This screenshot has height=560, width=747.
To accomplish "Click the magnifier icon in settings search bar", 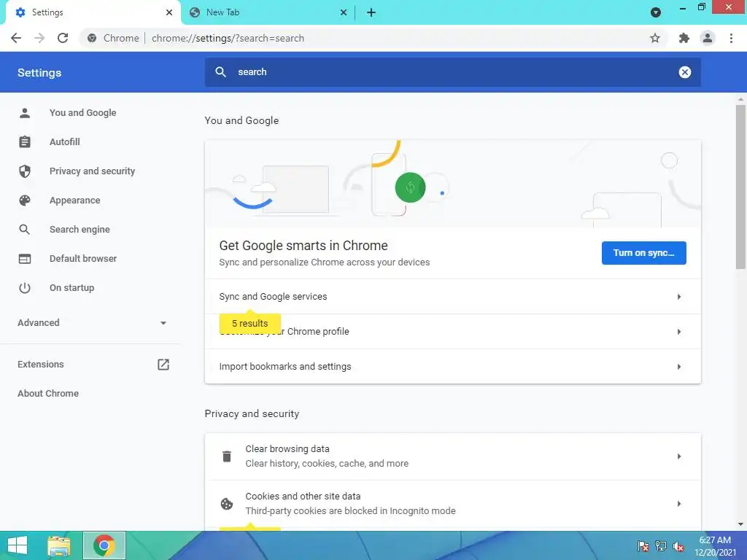I will tap(220, 72).
